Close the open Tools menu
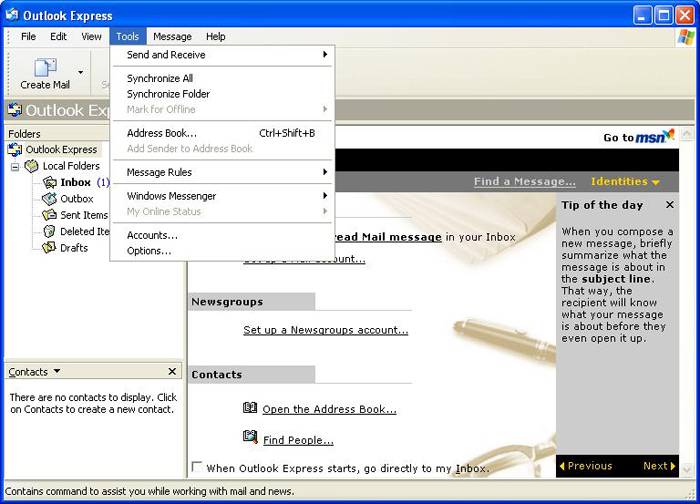Viewport: 700px width, 504px height. coord(128,37)
